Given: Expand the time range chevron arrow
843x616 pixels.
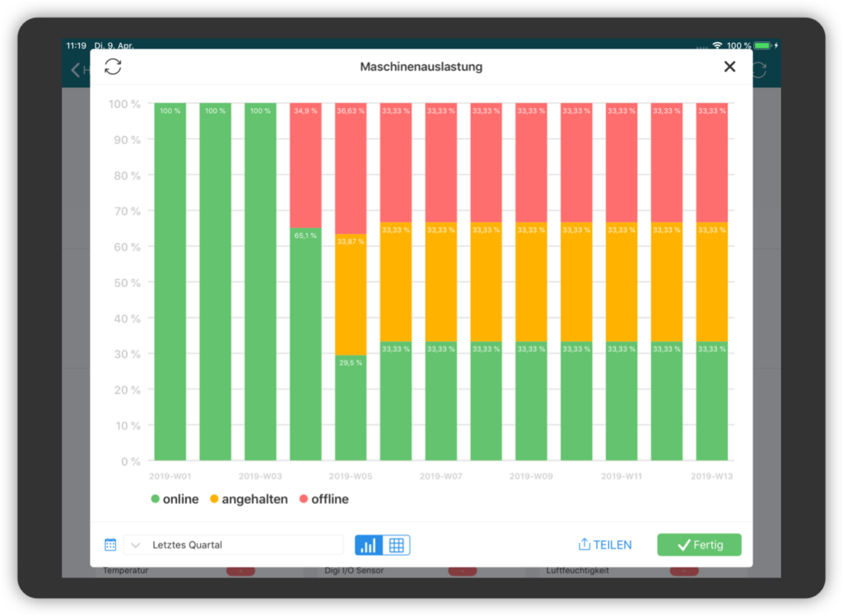Looking at the screenshot, I should 136,544.
